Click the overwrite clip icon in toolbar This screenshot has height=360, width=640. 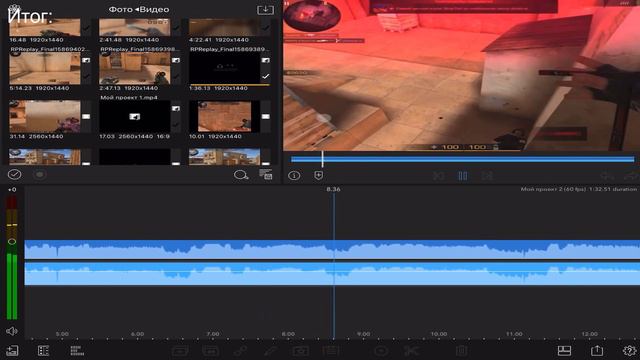(x=211, y=351)
